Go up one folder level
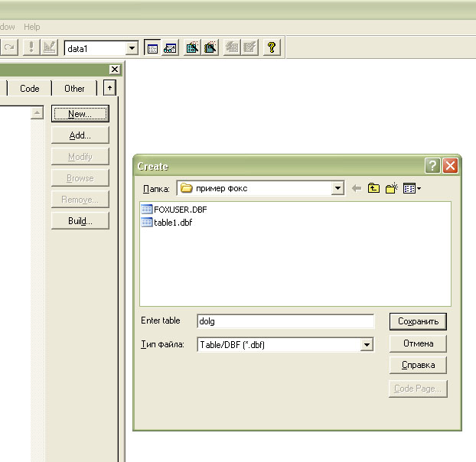Screen dimensions: 476x462 coord(373,188)
